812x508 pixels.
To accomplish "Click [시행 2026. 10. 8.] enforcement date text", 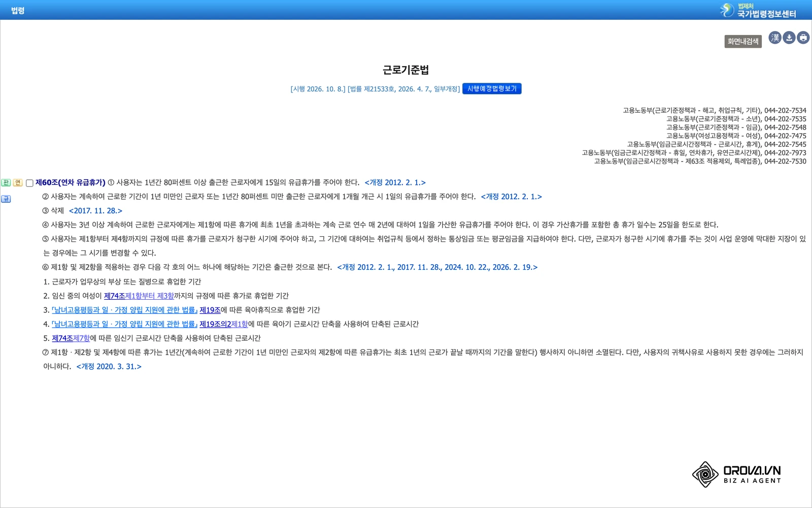I will coord(318,89).
